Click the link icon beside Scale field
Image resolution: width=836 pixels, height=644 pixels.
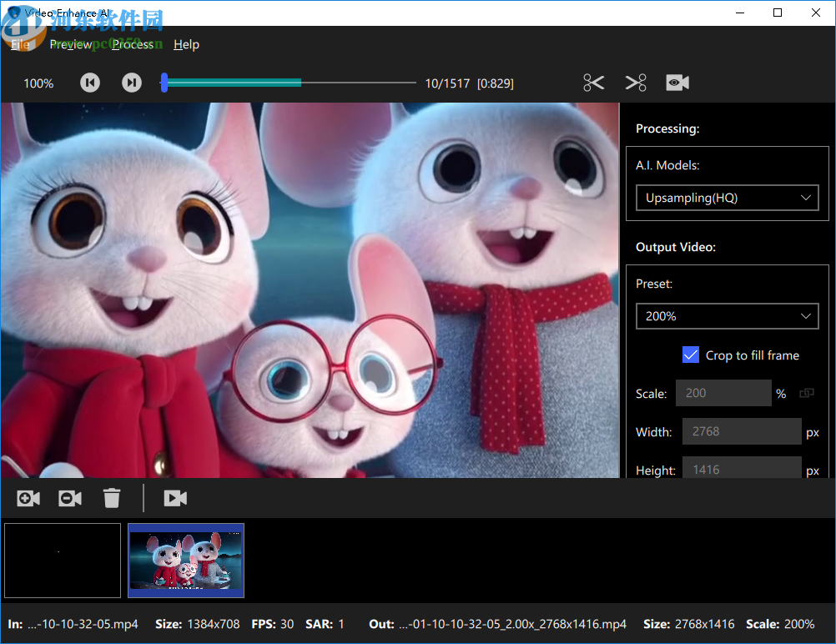[806, 393]
